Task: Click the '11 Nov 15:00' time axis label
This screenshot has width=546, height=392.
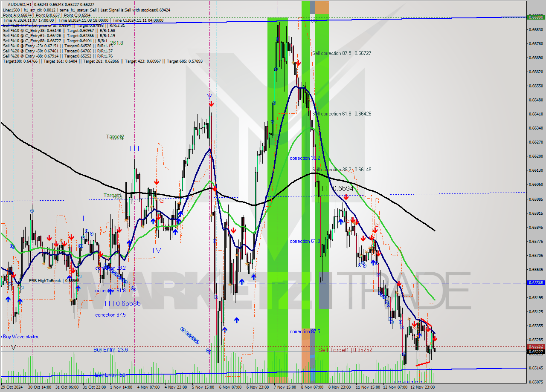Action: 368,387
